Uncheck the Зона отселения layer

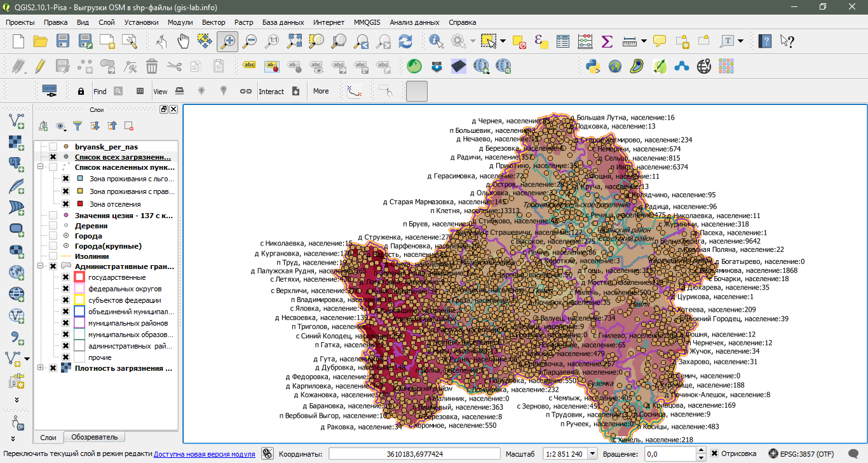click(65, 204)
